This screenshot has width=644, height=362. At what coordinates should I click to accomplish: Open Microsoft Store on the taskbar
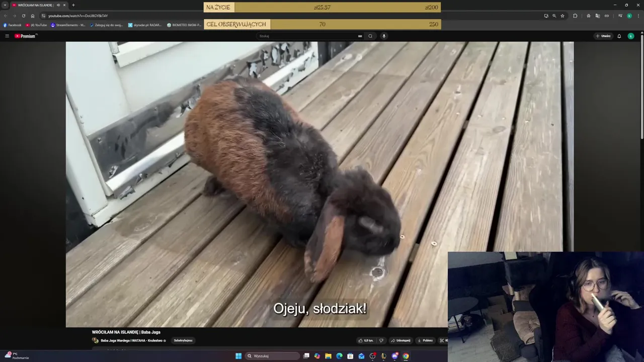click(x=350, y=356)
